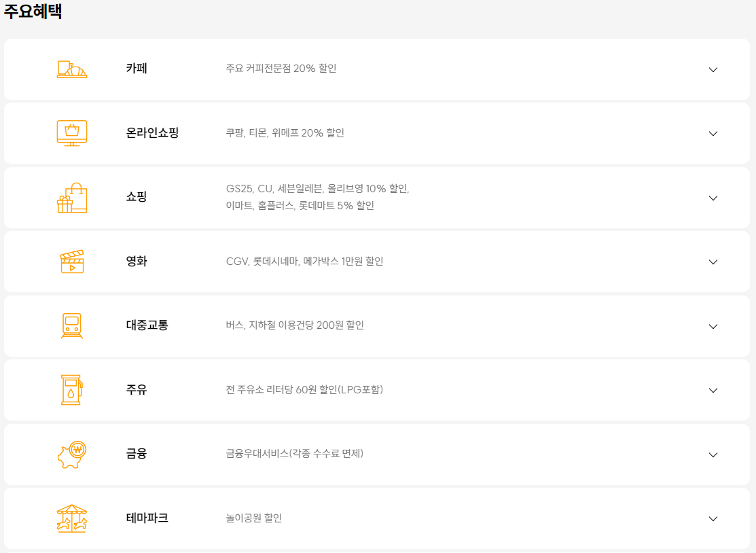This screenshot has width=756, height=553.
Task: Select the online shopping monitor icon
Action: 71,133
